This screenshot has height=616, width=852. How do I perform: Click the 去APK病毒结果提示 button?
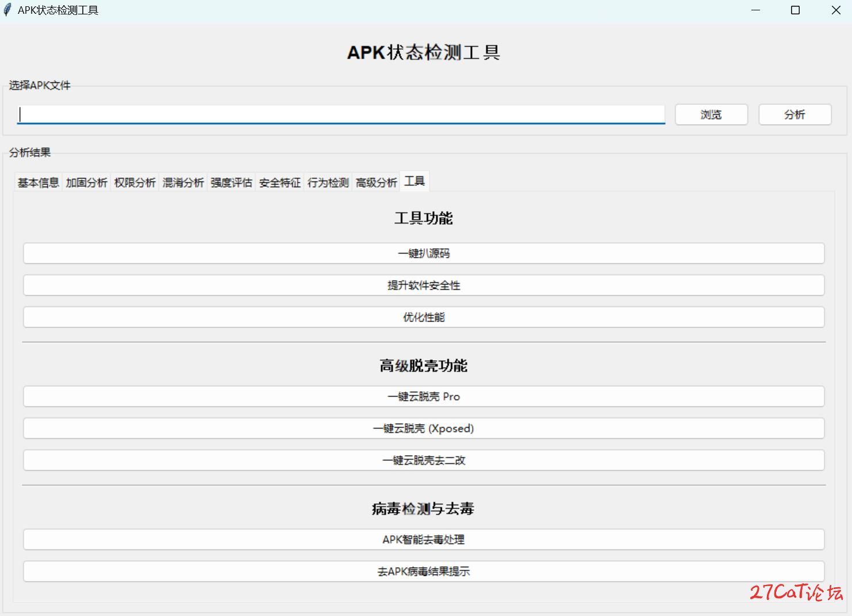coord(424,572)
